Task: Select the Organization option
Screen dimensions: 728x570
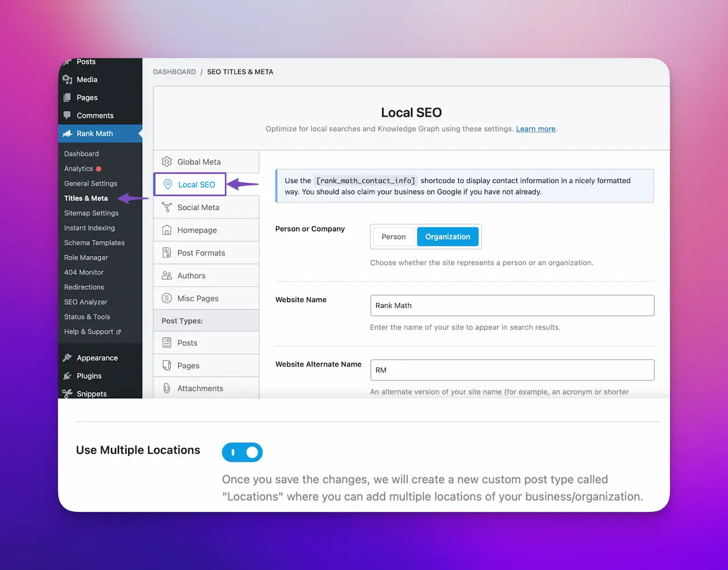Action: pyautogui.click(x=447, y=237)
